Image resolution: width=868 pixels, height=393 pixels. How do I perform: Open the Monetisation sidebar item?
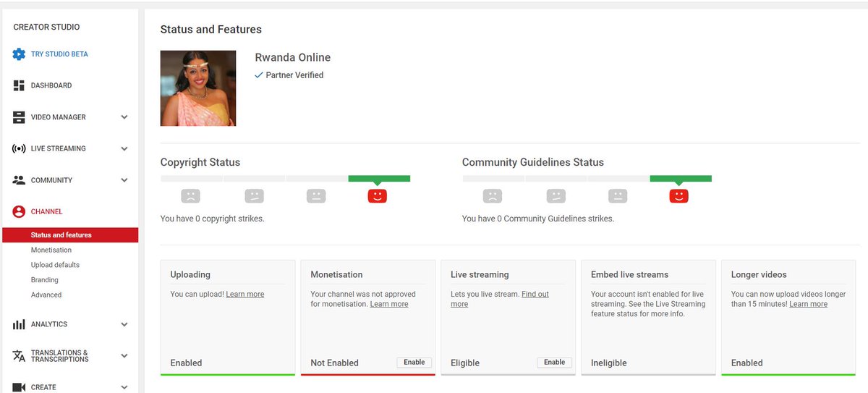point(51,250)
